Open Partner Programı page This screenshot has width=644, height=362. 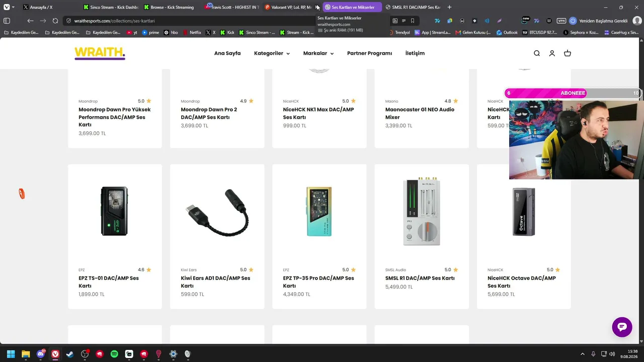click(x=369, y=53)
